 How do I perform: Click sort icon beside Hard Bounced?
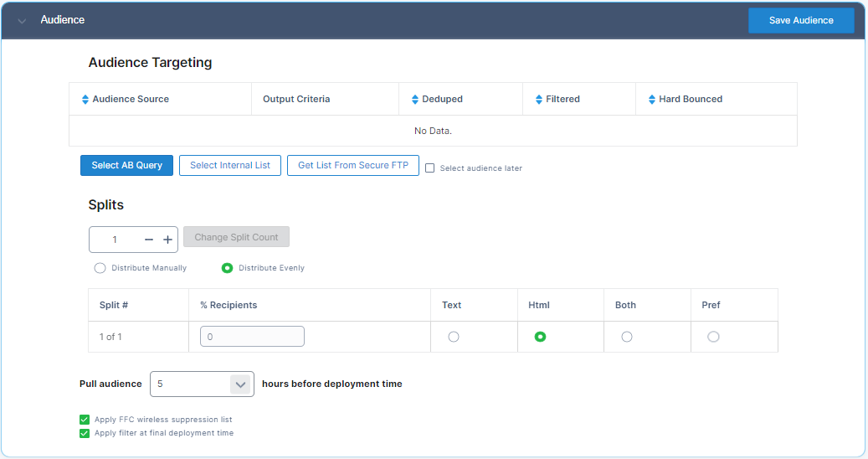[652, 99]
